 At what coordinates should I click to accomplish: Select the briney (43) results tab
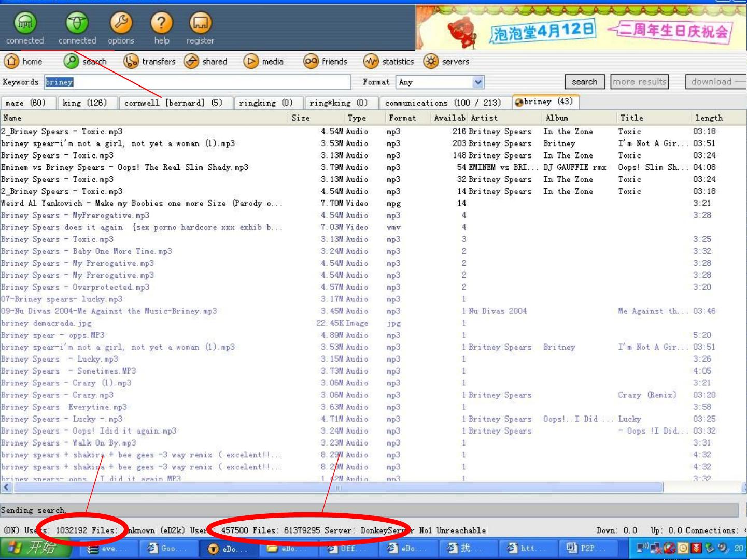coord(545,102)
